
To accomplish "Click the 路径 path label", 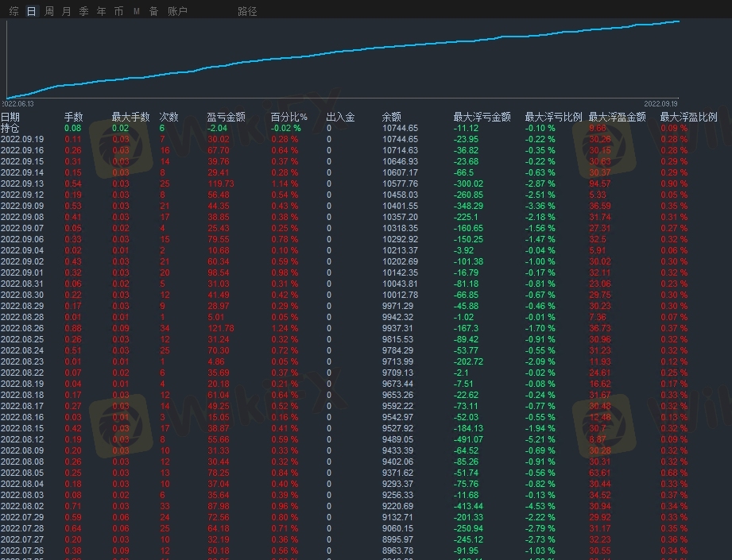I will (x=247, y=11).
